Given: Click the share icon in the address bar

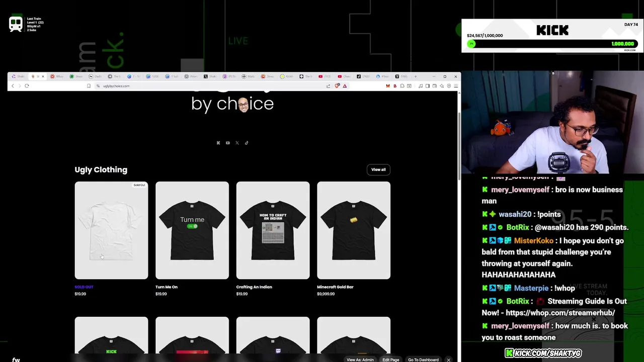Looking at the screenshot, I should pyautogui.click(x=328, y=86).
